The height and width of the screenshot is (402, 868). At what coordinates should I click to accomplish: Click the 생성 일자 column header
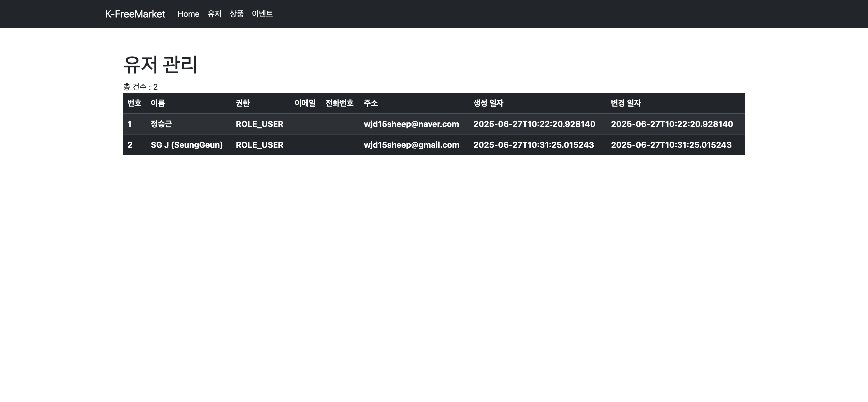[x=488, y=103]
